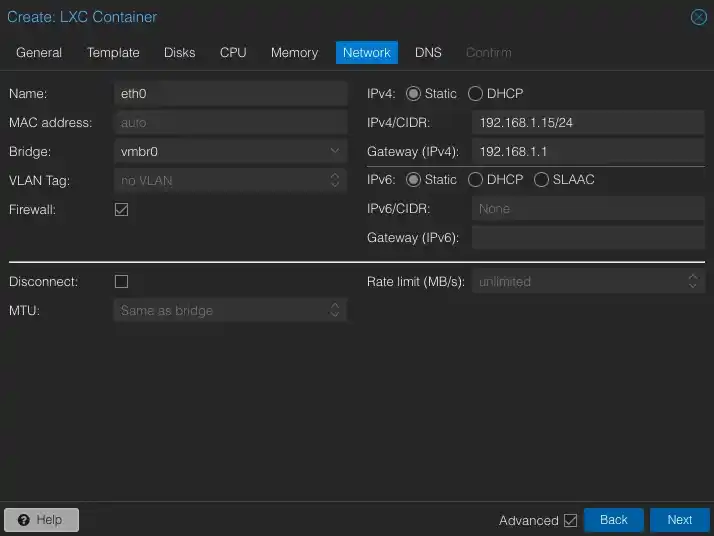Click the MTU spinner arrows
Screen dimensions: 714x536
coord(335,310)
